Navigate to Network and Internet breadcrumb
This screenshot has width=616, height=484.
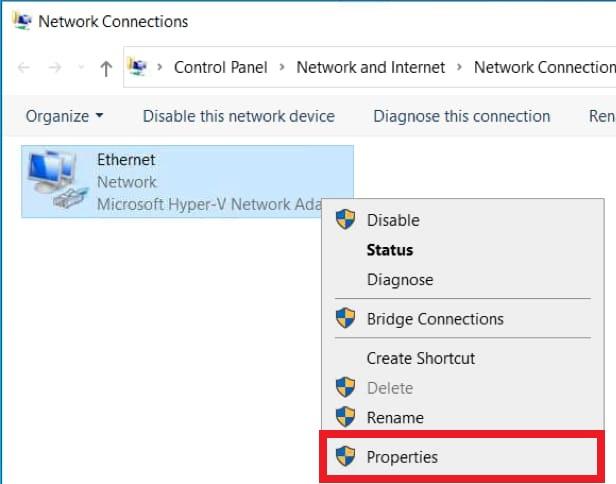click(371, 68)
